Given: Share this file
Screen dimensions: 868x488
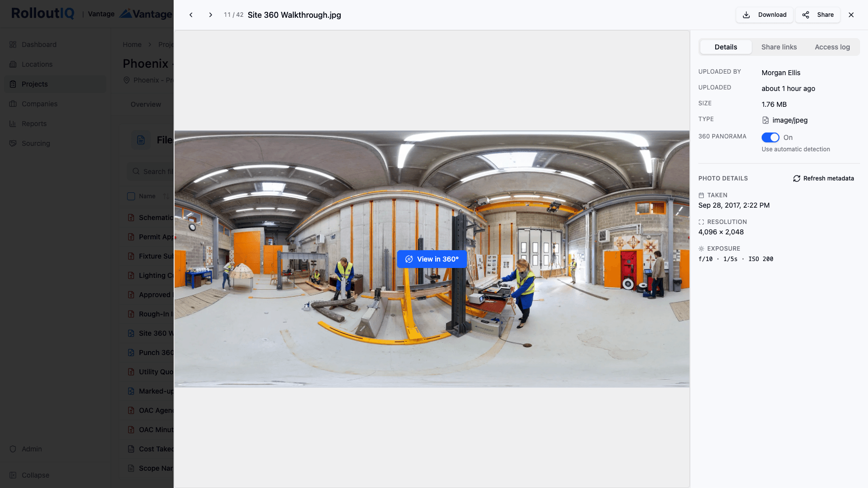Looking at the screenshot, I should tap(818, 15).
